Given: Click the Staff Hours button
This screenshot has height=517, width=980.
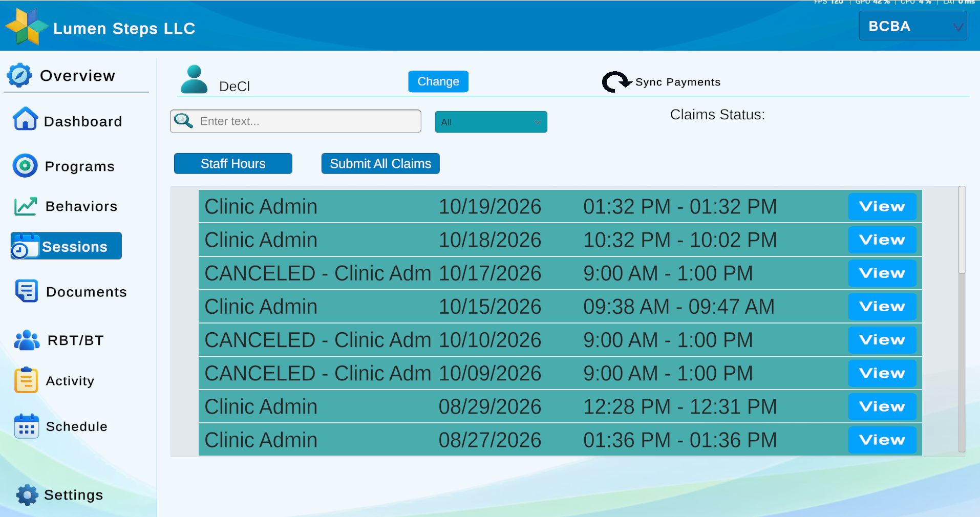Looking at the screenshot, I should pyautogui.click(x=233, y=163).
